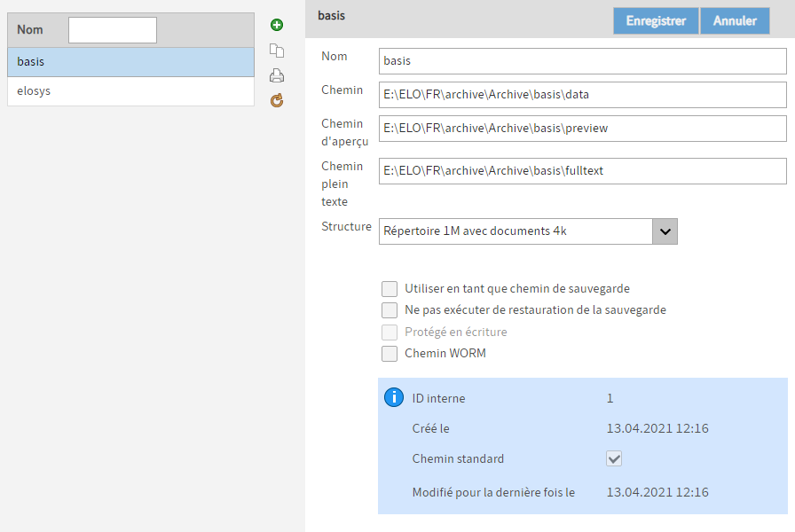Click the Enregistrer button
The image size is (795, 532).
656,20
